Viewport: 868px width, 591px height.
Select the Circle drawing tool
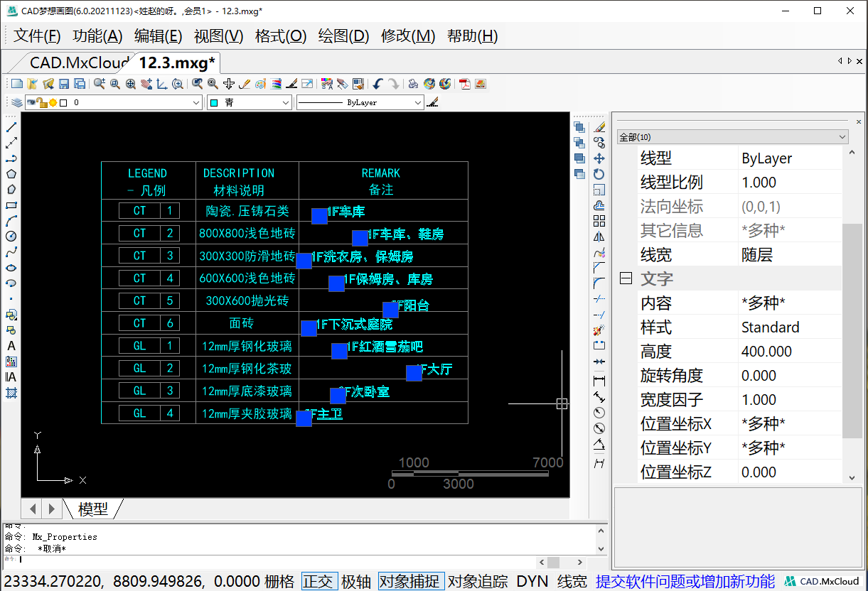coord(11,237)
